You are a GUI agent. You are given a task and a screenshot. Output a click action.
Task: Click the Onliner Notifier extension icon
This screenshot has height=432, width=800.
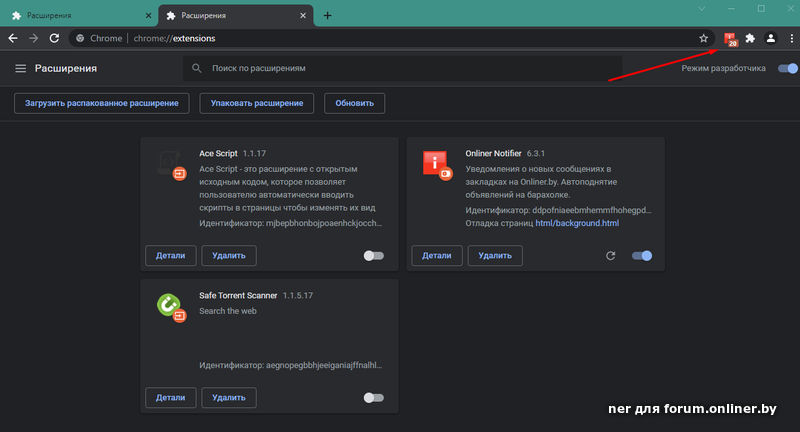click(x=437, y=165)
